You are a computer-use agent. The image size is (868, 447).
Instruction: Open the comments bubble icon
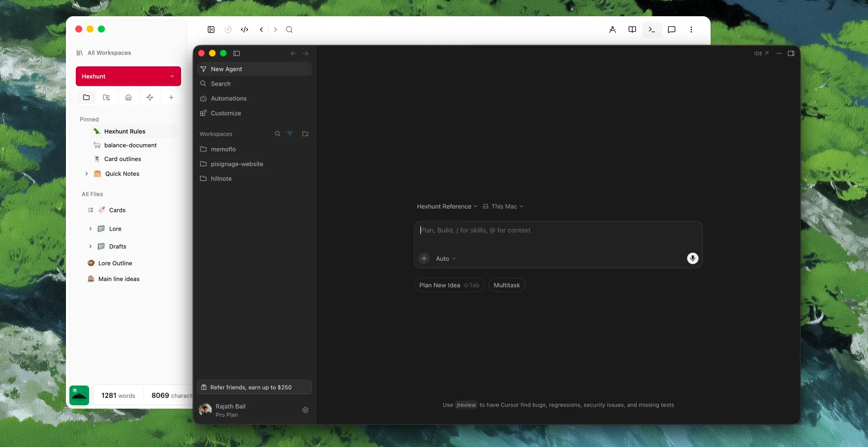[x=672, y=30]
